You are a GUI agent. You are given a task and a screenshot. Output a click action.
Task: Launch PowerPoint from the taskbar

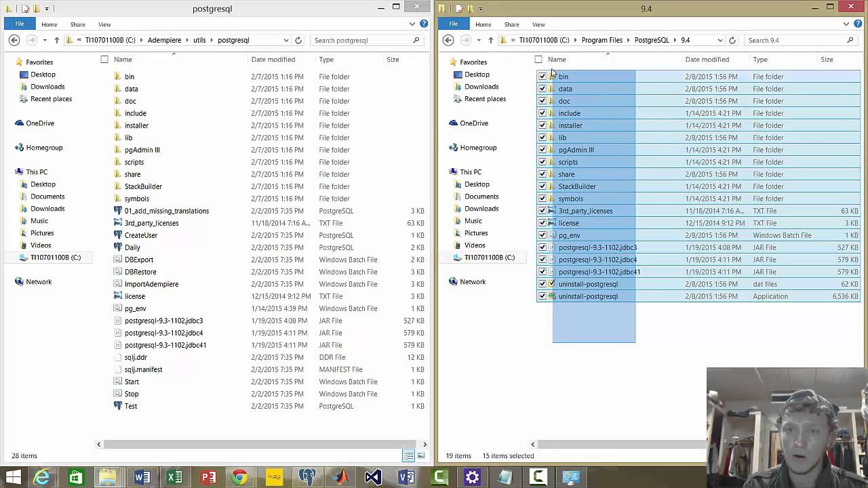coord(208,477)
